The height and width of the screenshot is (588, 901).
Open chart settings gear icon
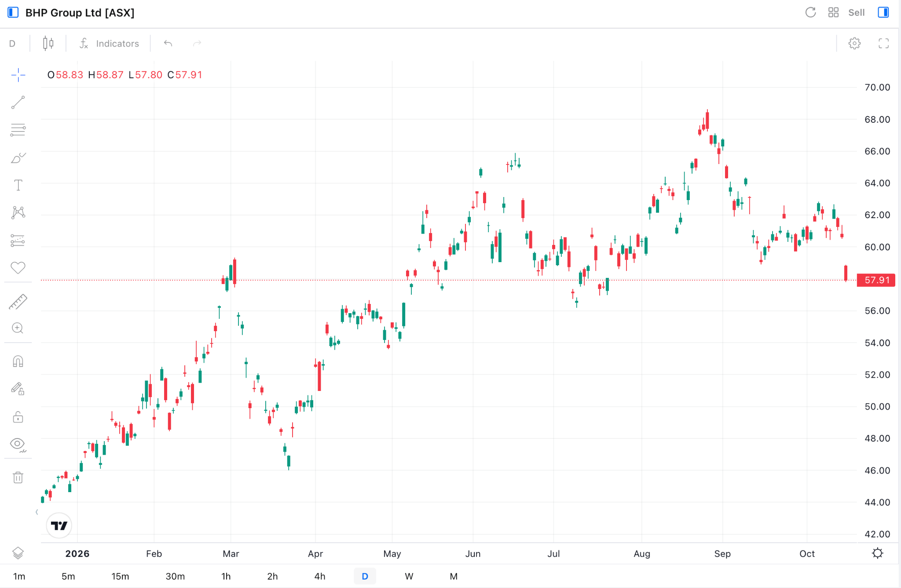coord(854,44)
